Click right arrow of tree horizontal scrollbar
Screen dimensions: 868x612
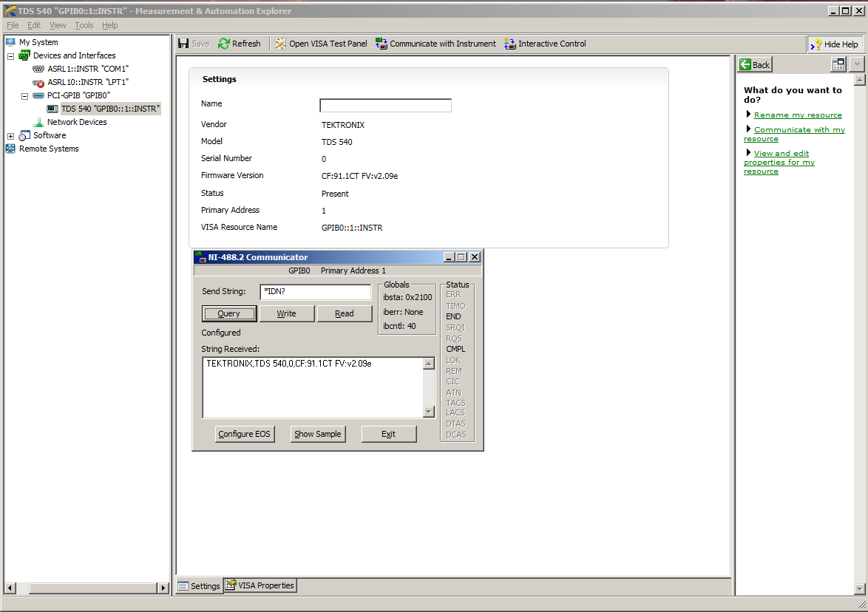tap(163, 588)
